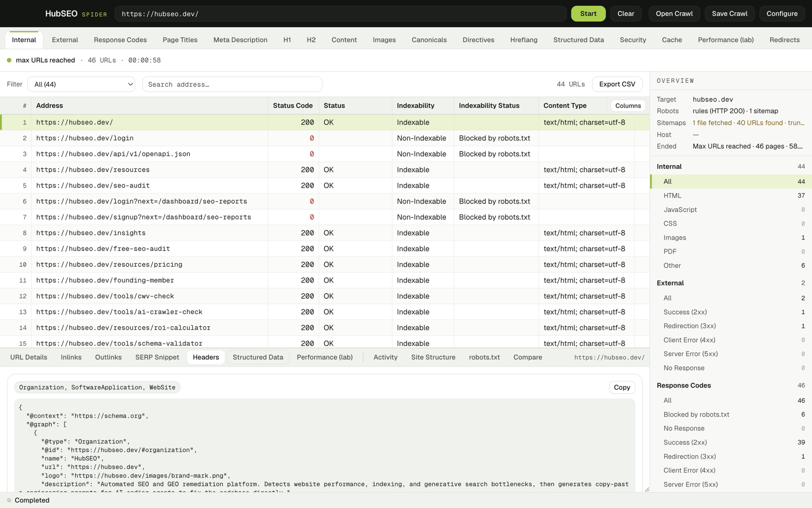
Task: Open the Compare detail tab
Action: click(x=528, y=357)
